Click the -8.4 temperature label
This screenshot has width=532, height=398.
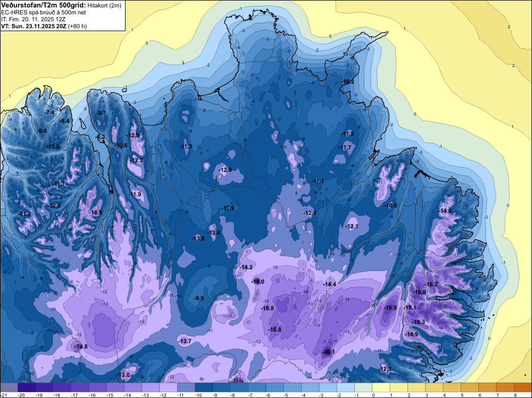click(64, 120)
